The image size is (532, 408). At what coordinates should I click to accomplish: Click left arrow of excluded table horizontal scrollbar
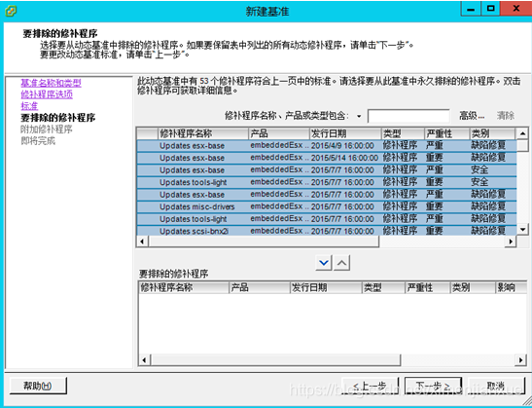tap(144, 359)
